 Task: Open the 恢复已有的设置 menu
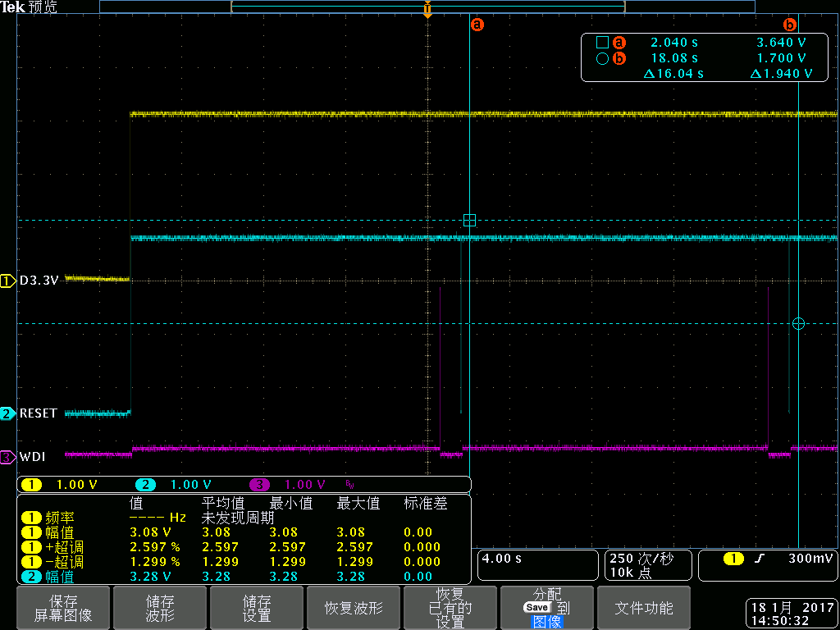pyautogui.click(x=450, y=608)
